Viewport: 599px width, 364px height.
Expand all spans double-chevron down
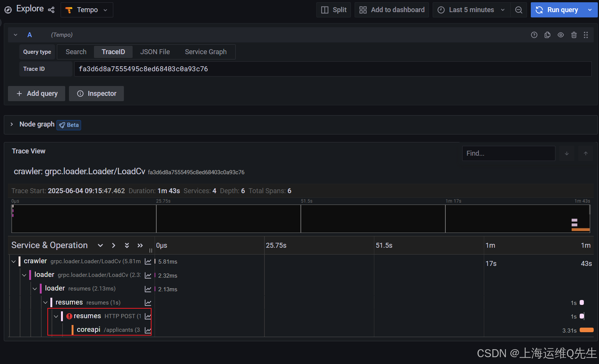pos(127,245)
